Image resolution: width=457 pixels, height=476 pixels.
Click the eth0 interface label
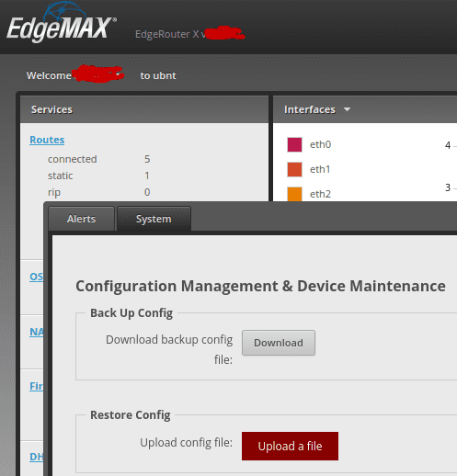click(x=320, y=144)
